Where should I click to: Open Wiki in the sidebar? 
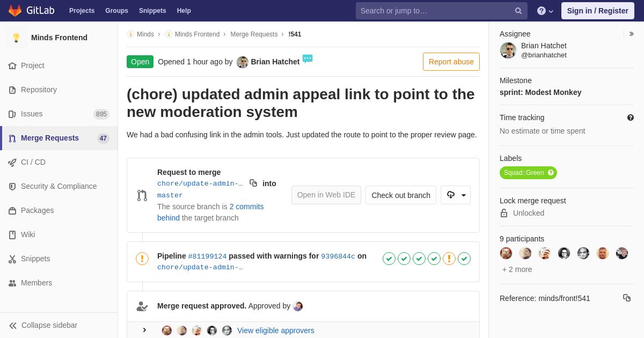pos(59,234)
